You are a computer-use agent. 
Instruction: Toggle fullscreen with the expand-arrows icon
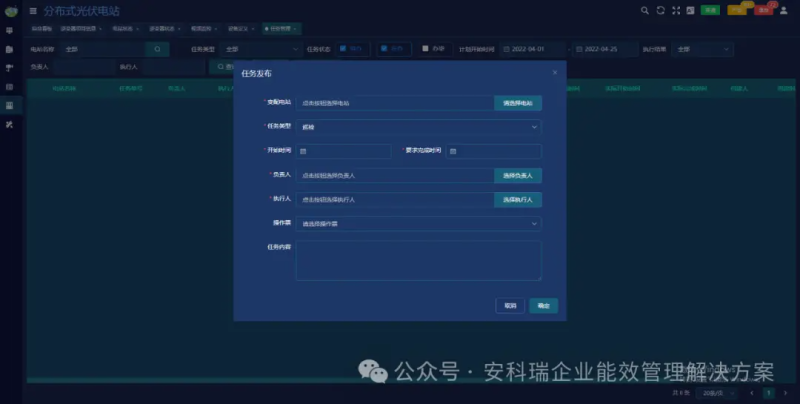click(x=676, y=10)
